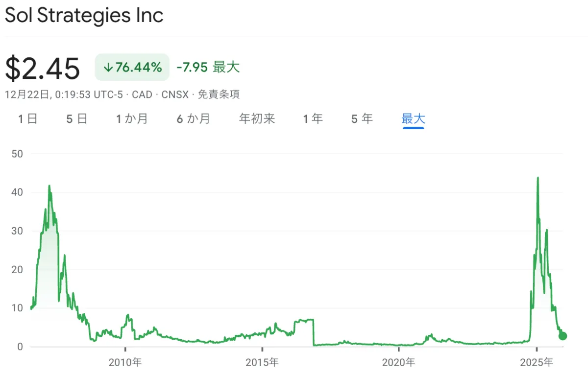This screenshot has height=376, width=588.
Task: Open the 免責条項 disclaimer link
Action: pos(220,94)
